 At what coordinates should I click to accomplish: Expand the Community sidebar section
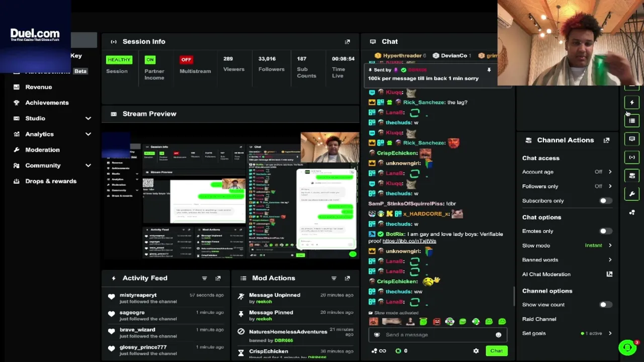click(x=88, y=165)
